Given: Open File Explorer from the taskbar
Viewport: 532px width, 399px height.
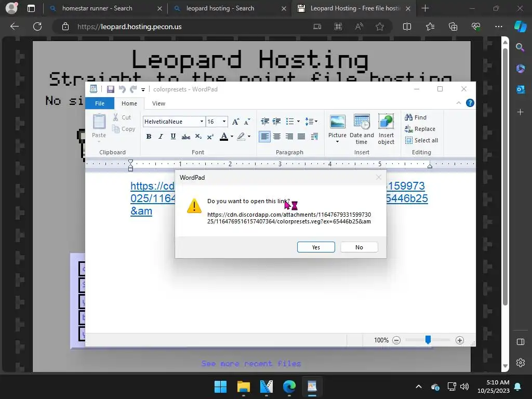Looking at the screenshot, I should click(243, 387).
